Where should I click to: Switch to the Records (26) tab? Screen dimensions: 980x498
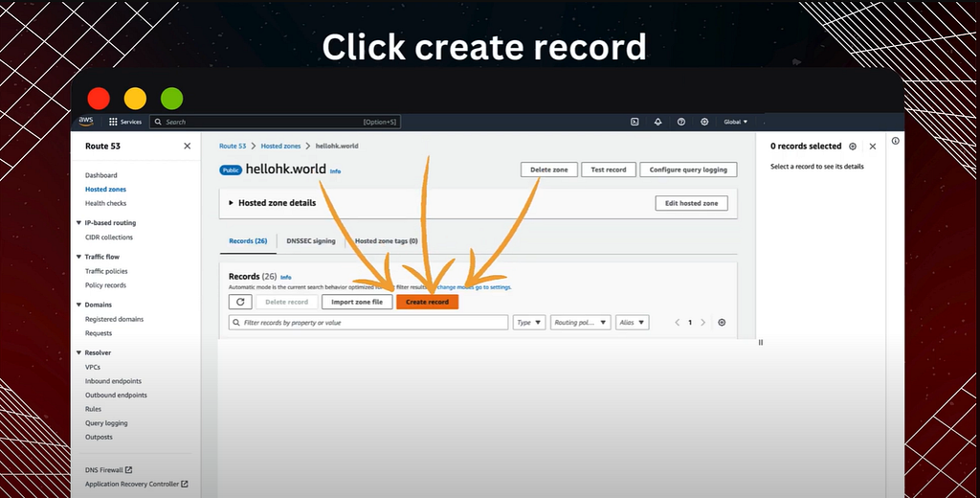coord(248,241)
